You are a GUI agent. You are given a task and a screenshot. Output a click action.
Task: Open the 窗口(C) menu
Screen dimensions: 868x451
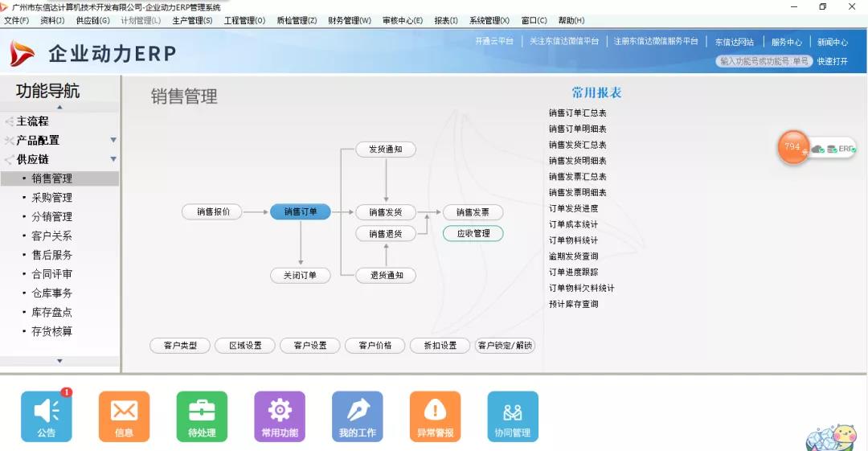pyautogui.click(x=534, y=21)
